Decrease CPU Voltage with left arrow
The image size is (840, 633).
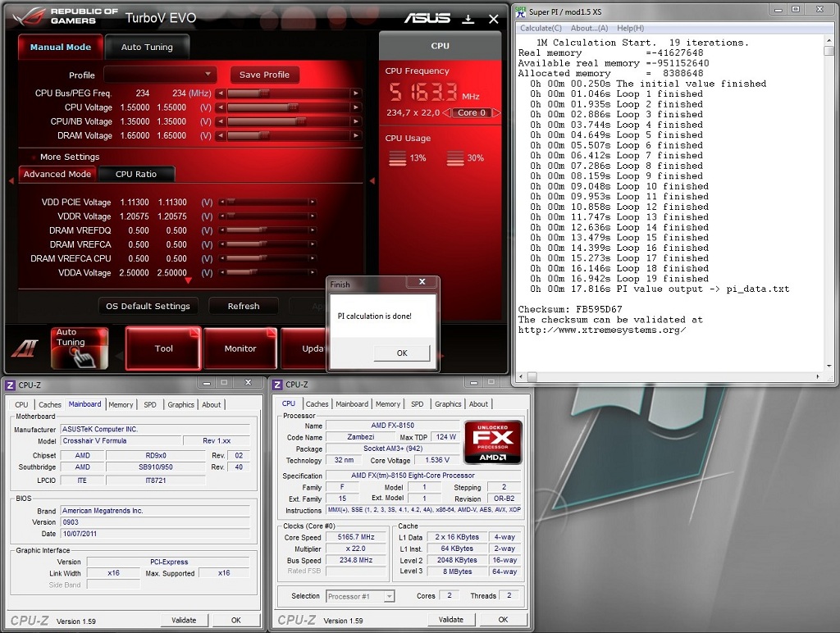220,107
